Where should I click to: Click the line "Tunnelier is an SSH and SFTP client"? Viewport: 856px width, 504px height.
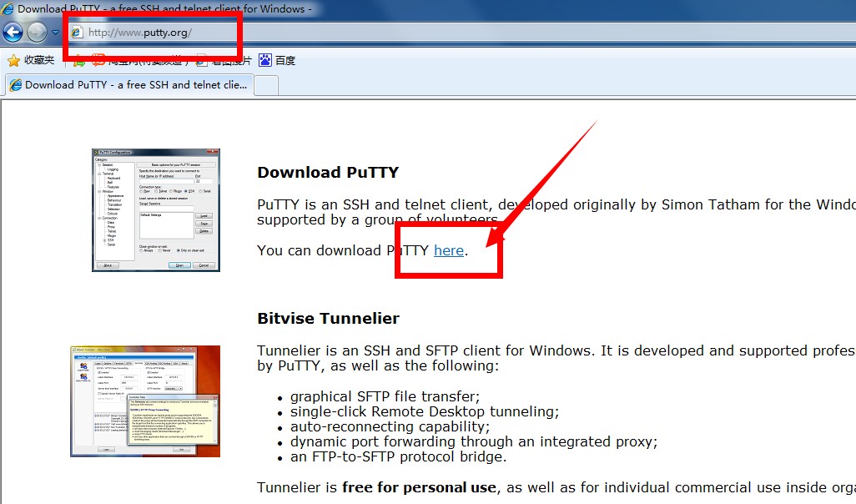556,350
